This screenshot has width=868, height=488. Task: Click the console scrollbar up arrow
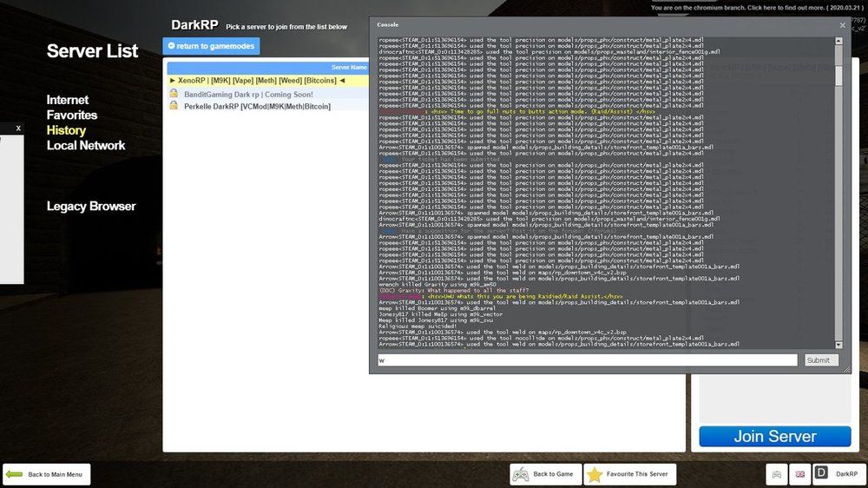838,40
